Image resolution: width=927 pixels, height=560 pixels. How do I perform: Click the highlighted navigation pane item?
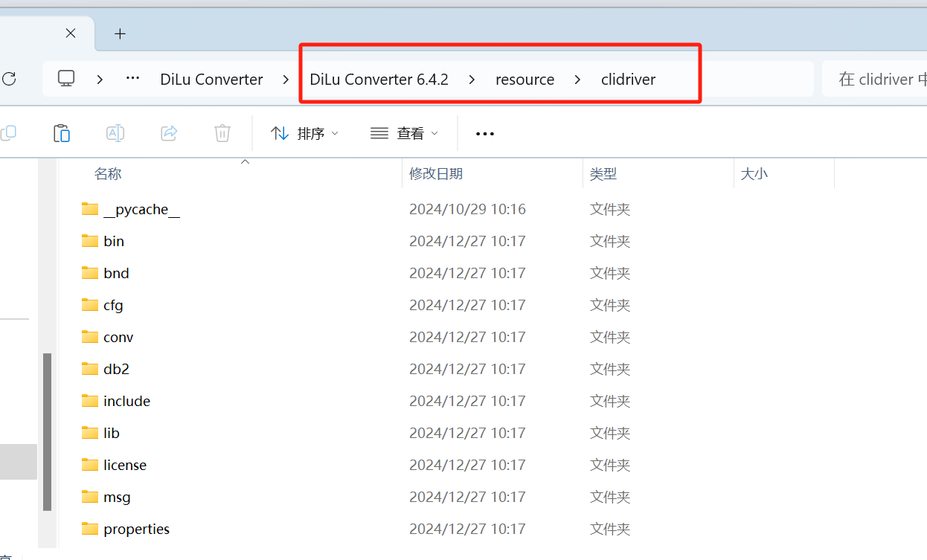(x=19, y=462)
